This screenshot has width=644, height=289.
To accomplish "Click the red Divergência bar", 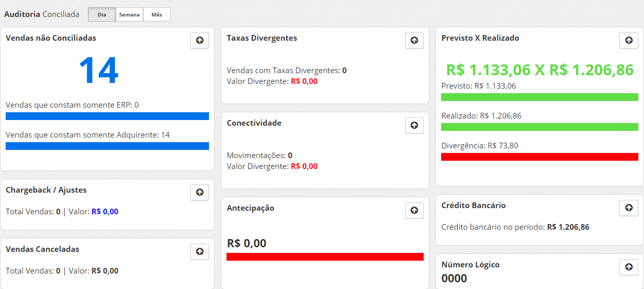I will (x=539, y=157).
